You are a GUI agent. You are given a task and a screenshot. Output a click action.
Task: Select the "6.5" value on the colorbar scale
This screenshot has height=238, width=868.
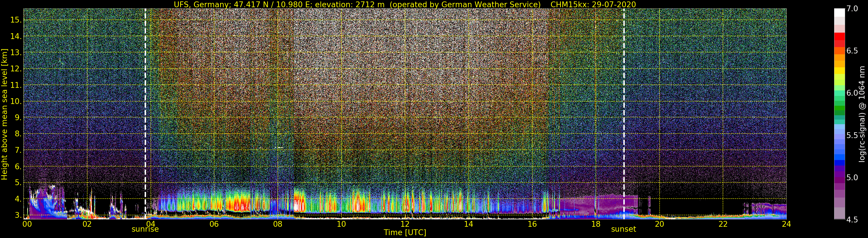click(852, 51)
